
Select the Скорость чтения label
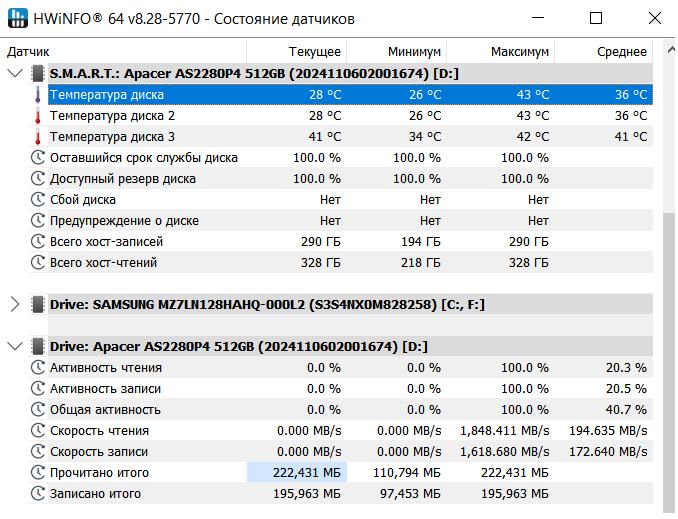click(x=99, y=431)
